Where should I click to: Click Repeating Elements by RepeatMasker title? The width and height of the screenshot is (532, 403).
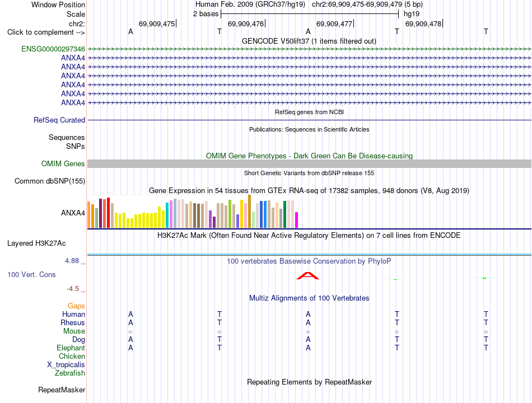(309, 382)
